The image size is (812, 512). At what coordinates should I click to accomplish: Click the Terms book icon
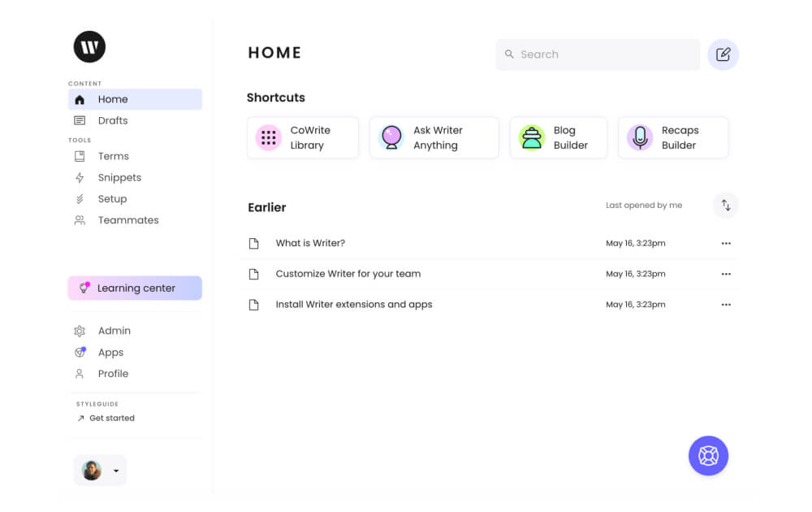80,156
